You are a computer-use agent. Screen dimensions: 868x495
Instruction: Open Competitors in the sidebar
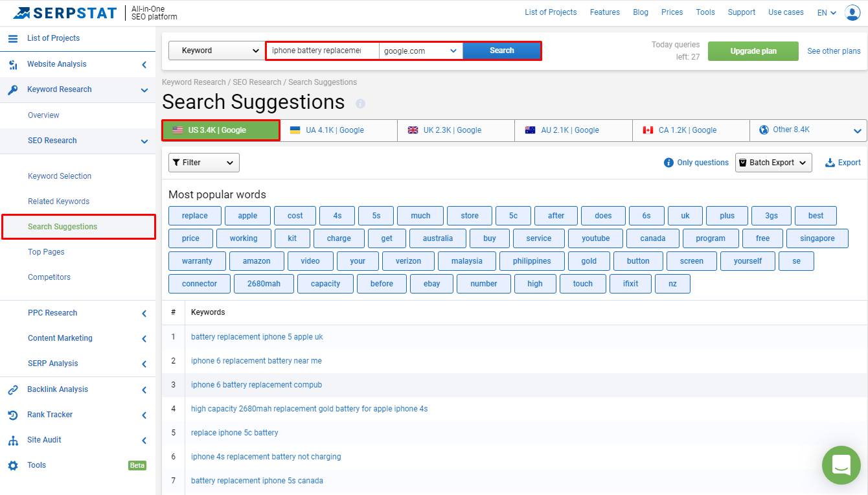coord(49,277)
